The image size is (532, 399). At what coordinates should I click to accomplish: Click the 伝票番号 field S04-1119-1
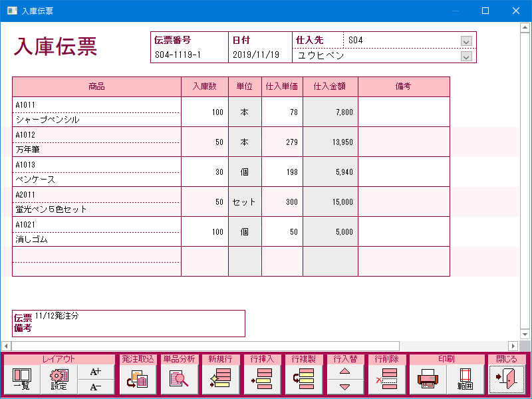click(x=189, y=56)
